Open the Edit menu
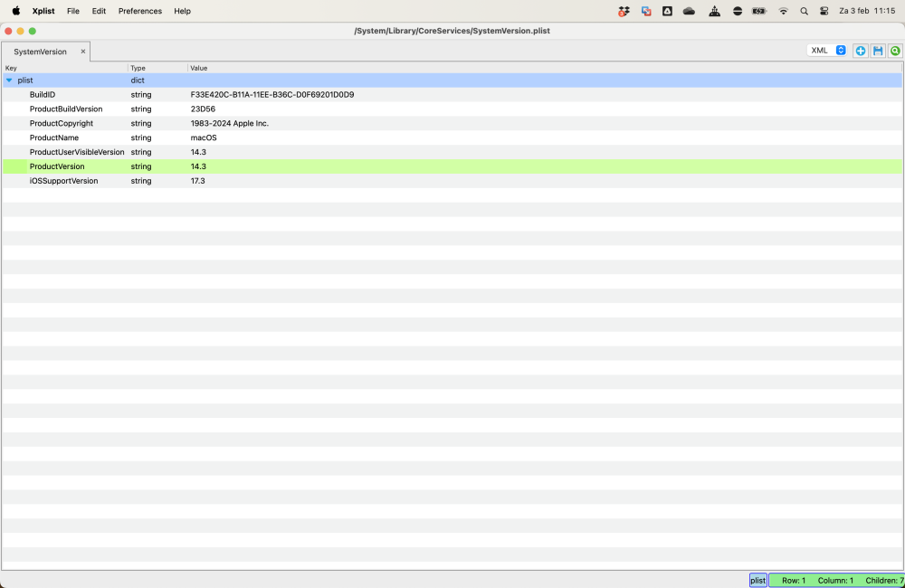The image size is (905, 588). click(99, 11)
